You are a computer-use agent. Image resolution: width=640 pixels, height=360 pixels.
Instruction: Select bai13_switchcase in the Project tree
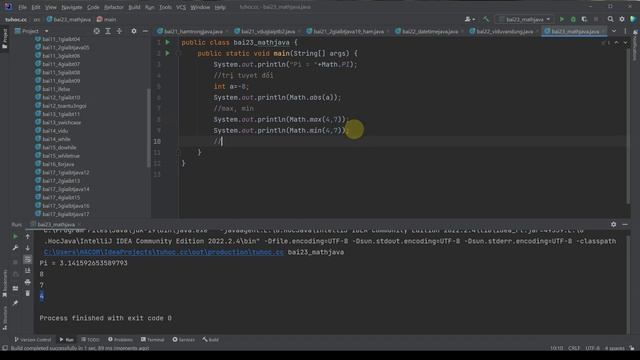pyautogui.click(x=62, y=122)
